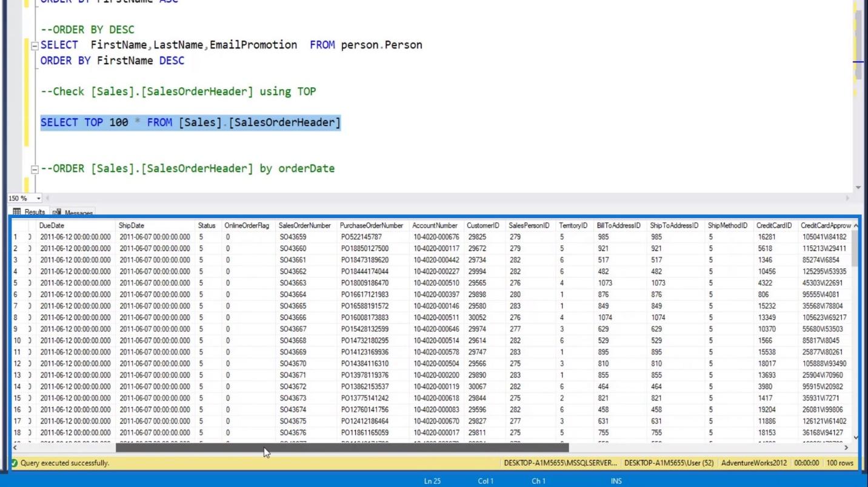The image size is (868, 487).
Task: Open the 150 % zoom dropdown
Action: 39,198
